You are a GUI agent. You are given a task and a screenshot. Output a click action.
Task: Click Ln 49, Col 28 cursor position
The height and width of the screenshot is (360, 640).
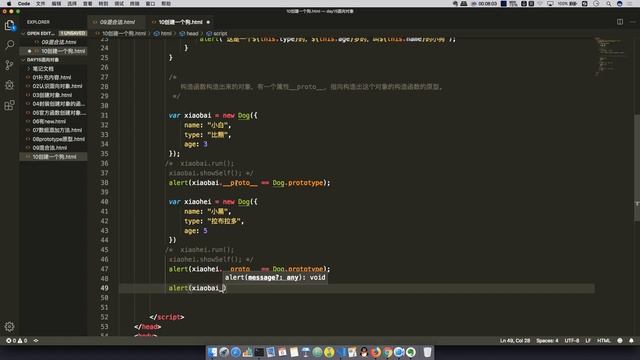515,340
